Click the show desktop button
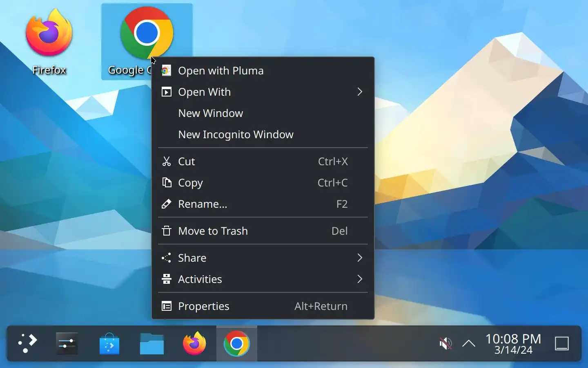 562,343
